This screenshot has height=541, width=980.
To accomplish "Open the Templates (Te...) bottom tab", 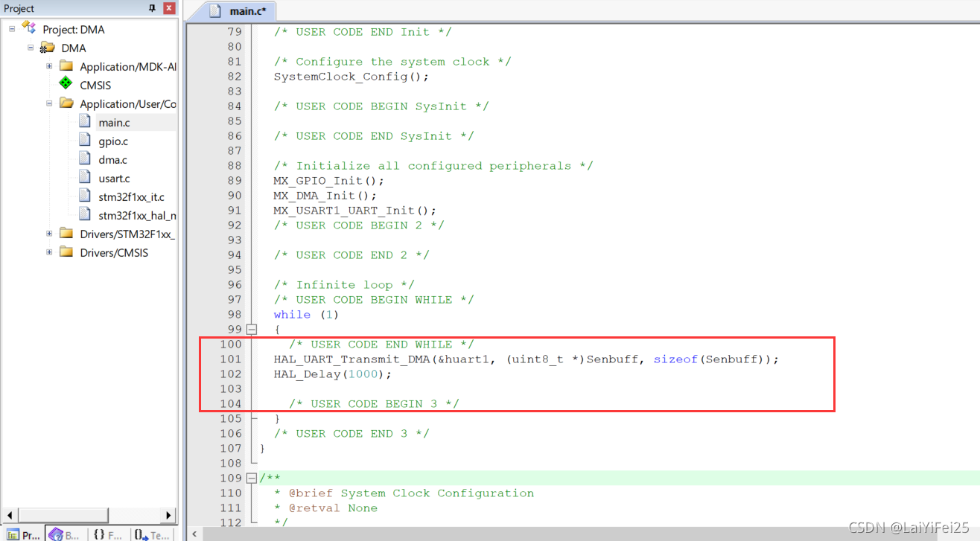I will click(x=153, y=534).
